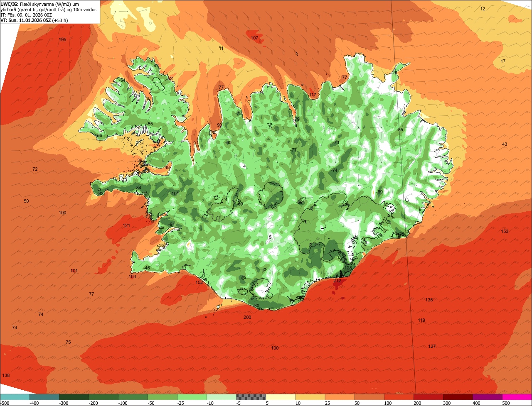This screenshot has width=532, height=406.
Task: Click the 152 value on the map
Action: pos(199,282)
